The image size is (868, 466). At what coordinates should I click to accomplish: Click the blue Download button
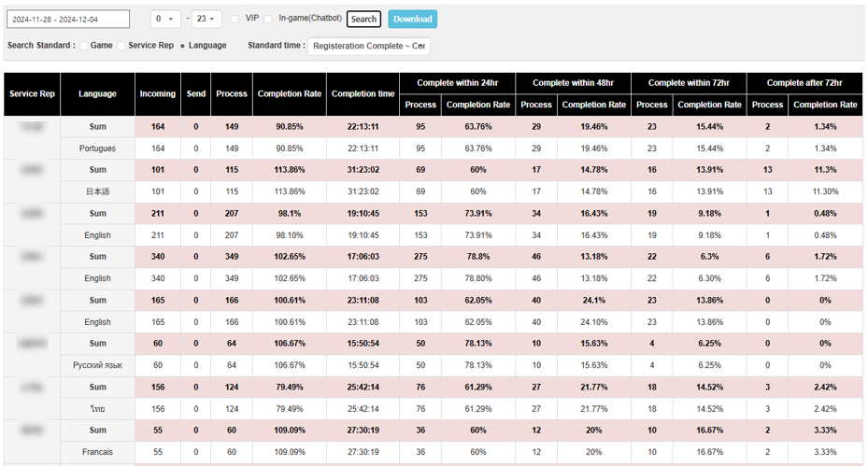pyautogui.click(x=412, y=19)
